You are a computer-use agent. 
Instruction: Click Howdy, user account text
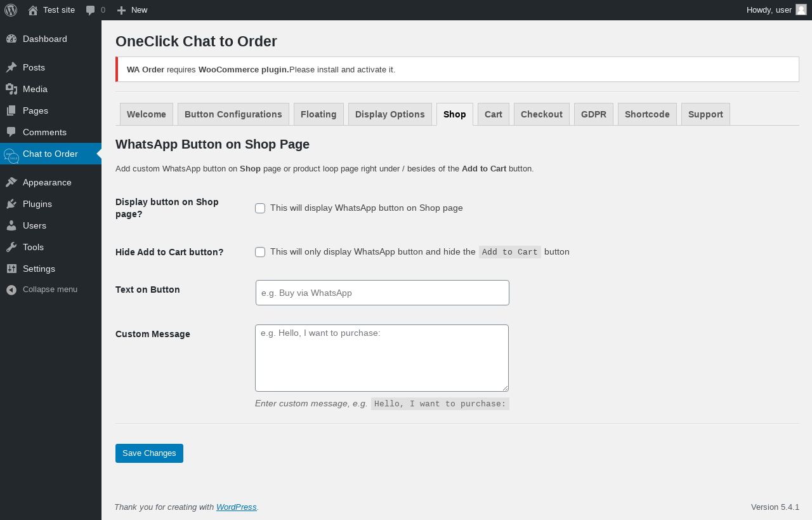[x=769, y=10]
